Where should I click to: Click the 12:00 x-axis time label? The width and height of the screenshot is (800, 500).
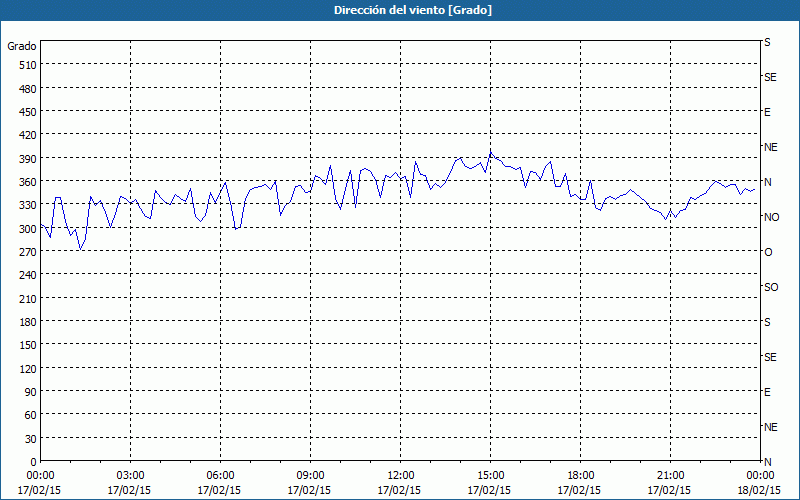(401, 476)
